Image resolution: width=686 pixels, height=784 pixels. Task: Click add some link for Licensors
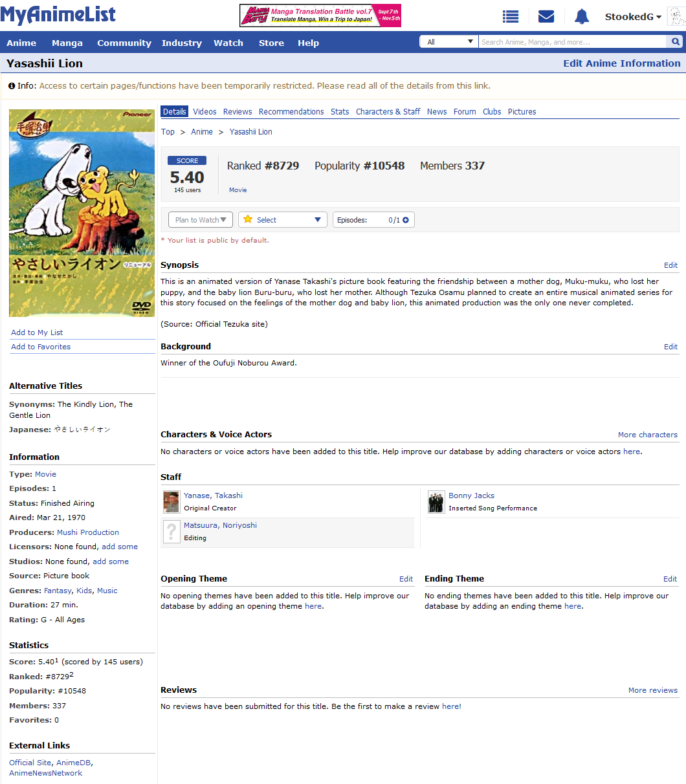pyautogui.click(x=120, y=547)
